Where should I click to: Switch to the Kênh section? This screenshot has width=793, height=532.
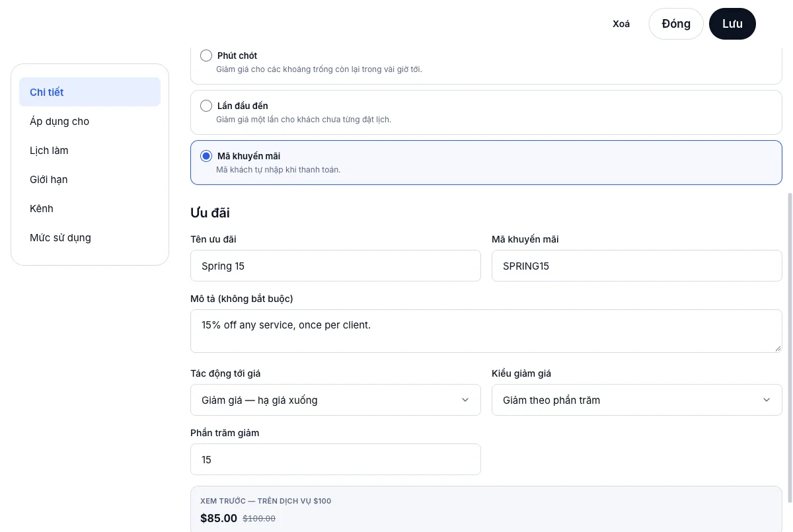point(90,208)
